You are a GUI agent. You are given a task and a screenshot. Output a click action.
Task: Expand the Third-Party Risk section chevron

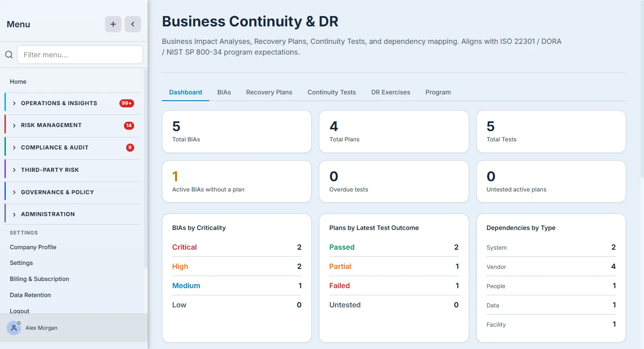tap(14, 170)
